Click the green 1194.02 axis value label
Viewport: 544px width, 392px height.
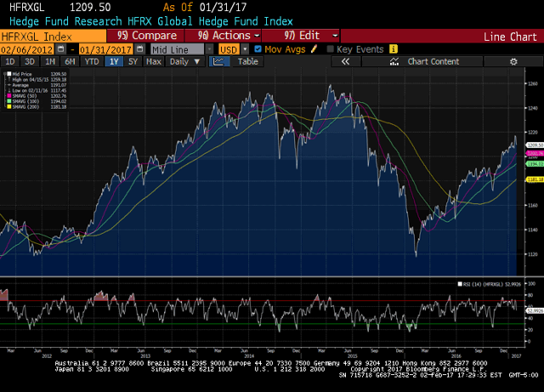click(x=535, y=164)
